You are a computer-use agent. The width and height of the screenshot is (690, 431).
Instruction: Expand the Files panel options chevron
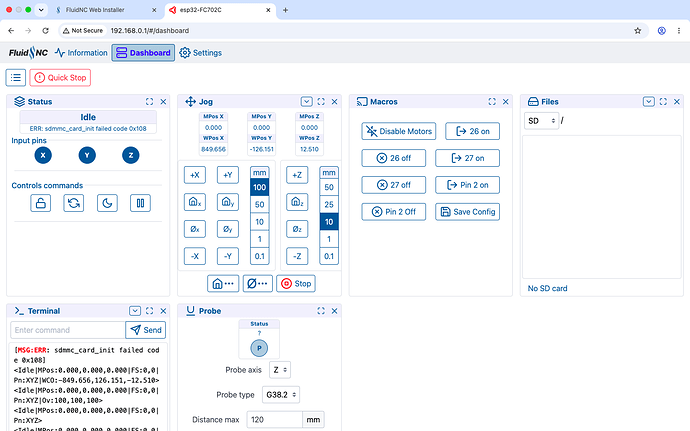649,102
